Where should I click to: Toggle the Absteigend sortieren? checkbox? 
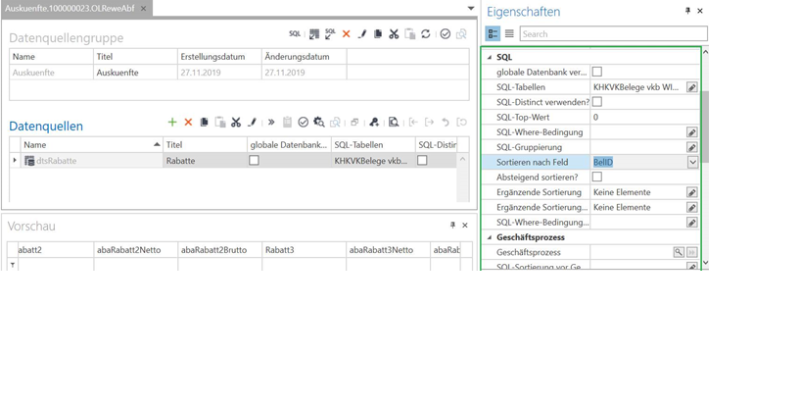pyautogui.click(x=597, y=177)
